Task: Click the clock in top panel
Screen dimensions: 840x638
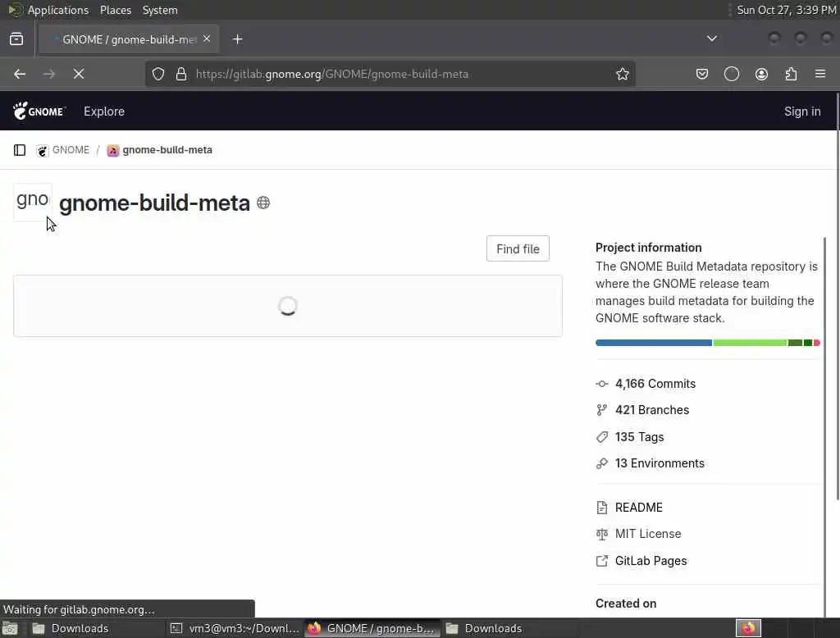Action: click(786, 10)
